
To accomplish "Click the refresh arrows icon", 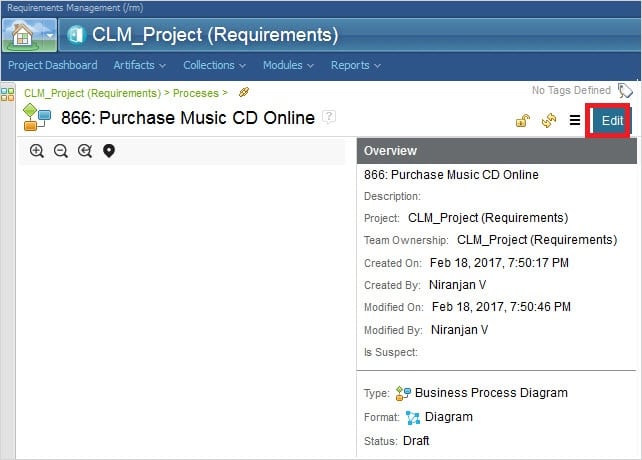I will (x=548, y=120).
